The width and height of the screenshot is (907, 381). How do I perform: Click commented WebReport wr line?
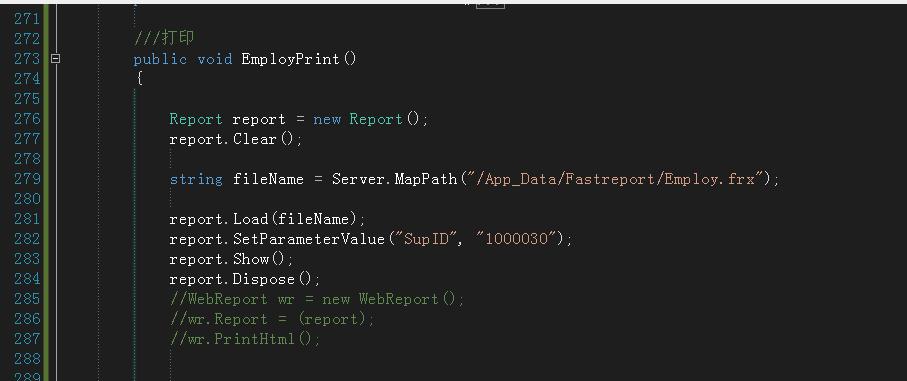[x=317, y=299]
